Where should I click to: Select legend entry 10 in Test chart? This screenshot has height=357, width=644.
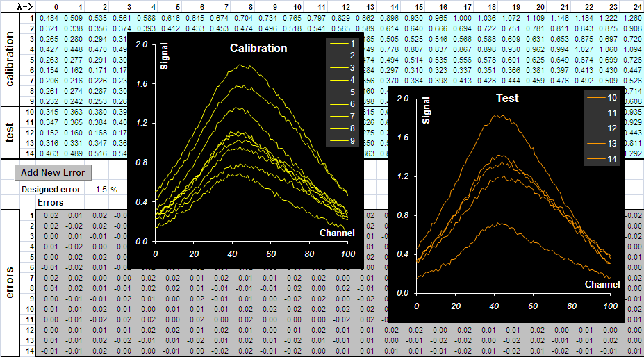602,98
